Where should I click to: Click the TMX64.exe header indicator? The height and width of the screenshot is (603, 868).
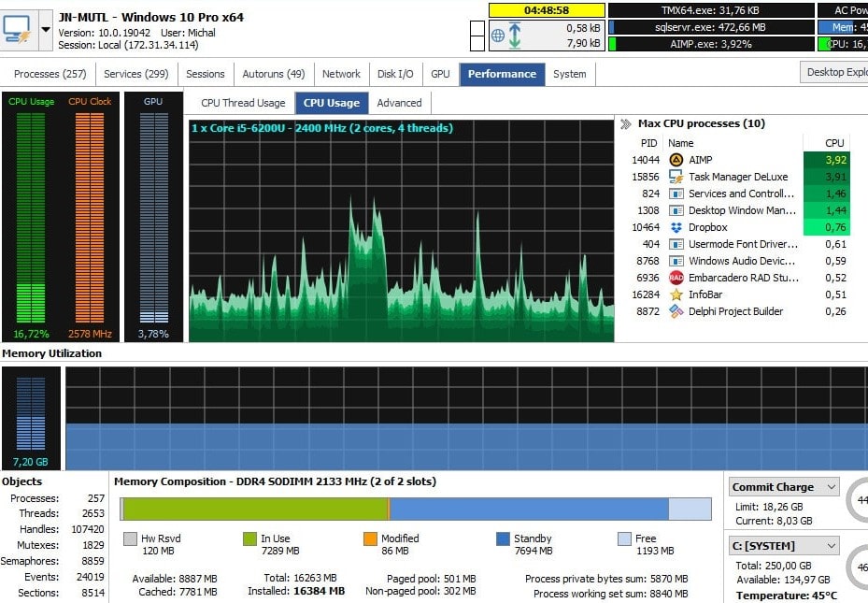click(711, 10)
